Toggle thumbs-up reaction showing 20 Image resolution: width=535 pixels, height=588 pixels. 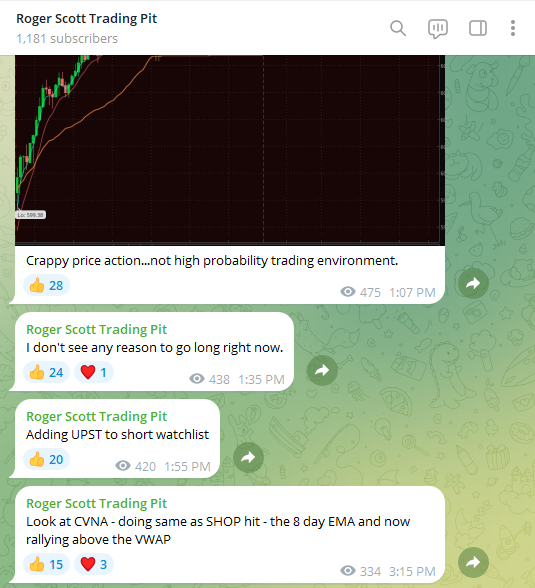tap(46, 459)
